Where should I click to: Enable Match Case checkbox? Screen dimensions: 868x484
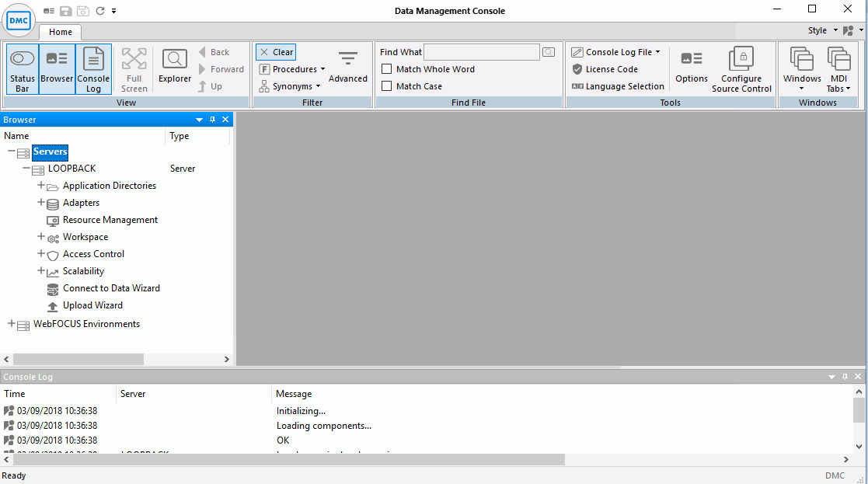point(386,86)
